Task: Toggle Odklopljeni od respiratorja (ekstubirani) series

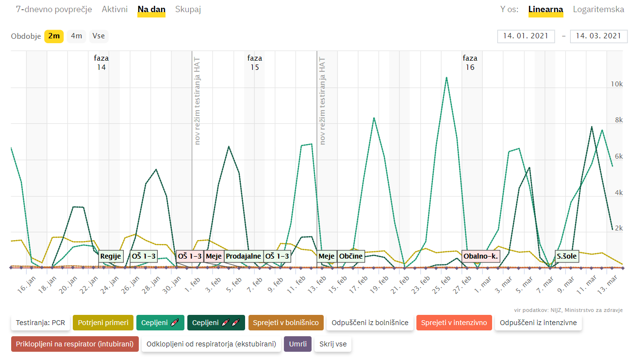Action: [211, 344]
